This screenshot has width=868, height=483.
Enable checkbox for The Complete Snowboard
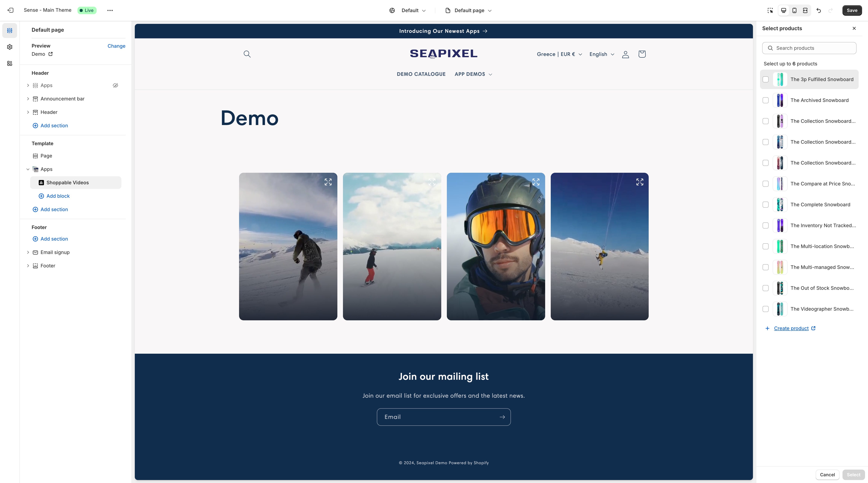coord(766,205)
